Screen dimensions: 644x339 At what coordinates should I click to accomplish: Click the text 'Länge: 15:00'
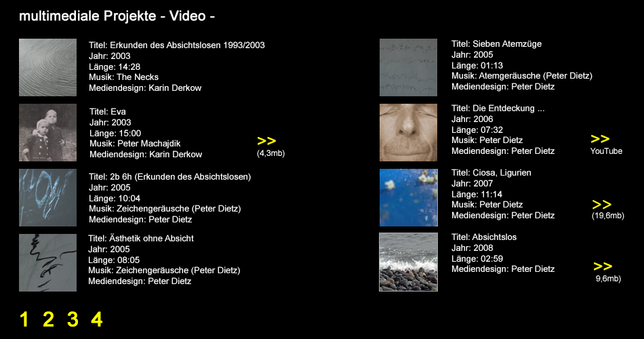(115, 133)
